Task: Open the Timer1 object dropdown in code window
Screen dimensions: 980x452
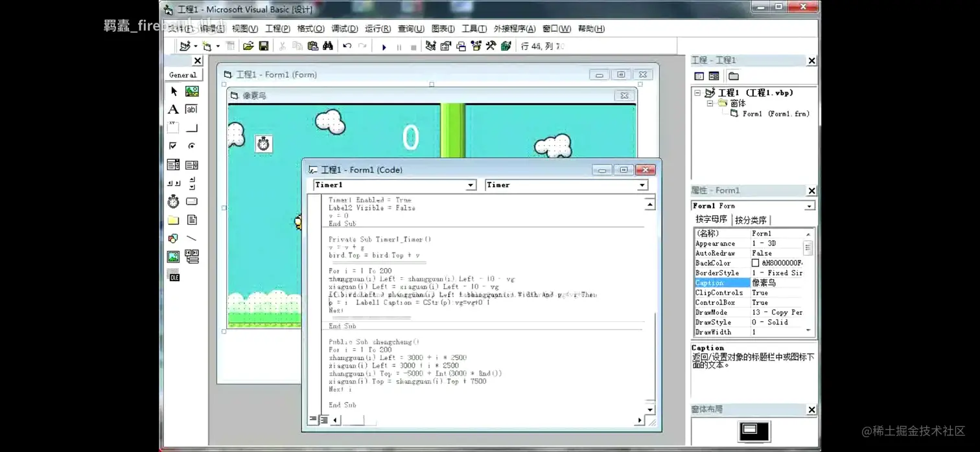Action: 471,185
